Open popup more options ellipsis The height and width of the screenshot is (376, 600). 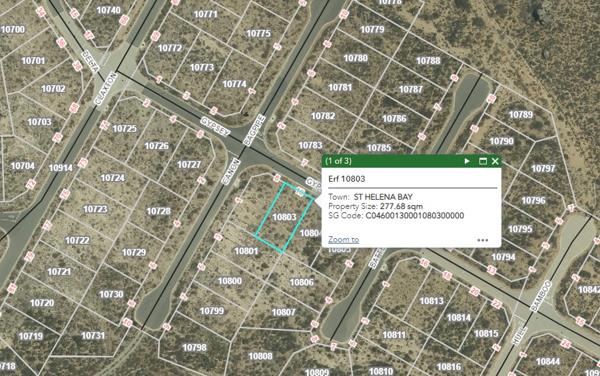(483, 240)
